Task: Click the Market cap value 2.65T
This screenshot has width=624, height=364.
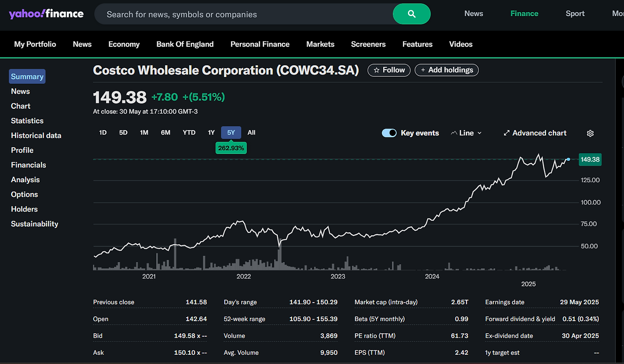Action: [460, 302]
